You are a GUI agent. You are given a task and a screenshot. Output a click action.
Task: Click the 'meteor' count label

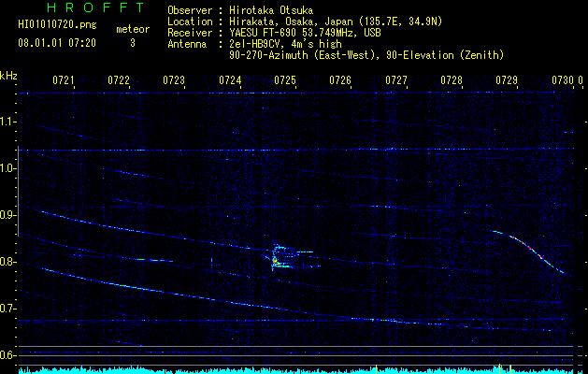tap(133, 29)
